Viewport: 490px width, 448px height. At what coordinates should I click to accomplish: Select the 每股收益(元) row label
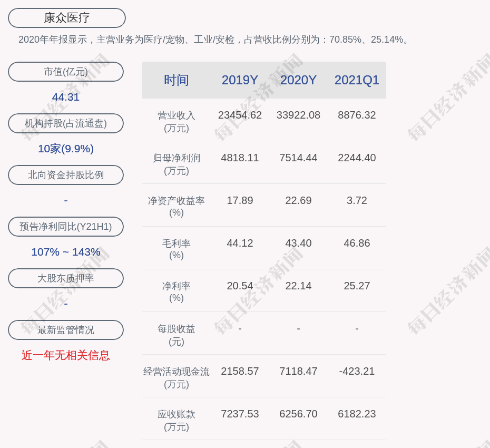(177, 335)
